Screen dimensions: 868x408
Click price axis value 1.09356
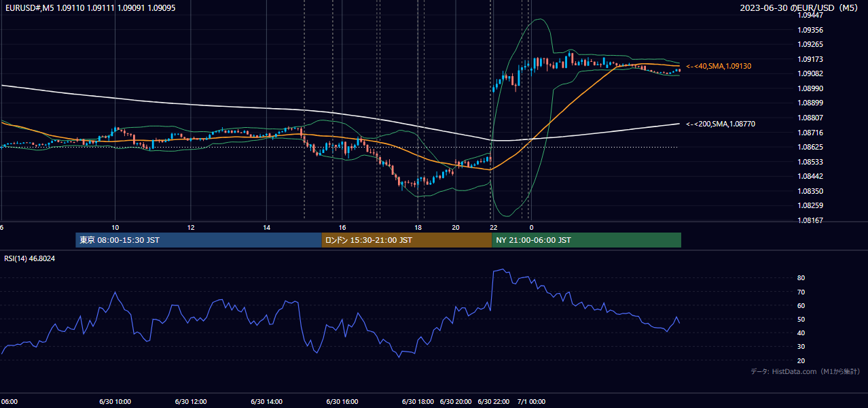tap(810, 30)
